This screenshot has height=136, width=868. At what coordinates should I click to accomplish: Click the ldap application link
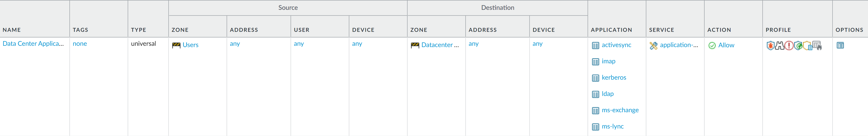(x=607, y=94)
